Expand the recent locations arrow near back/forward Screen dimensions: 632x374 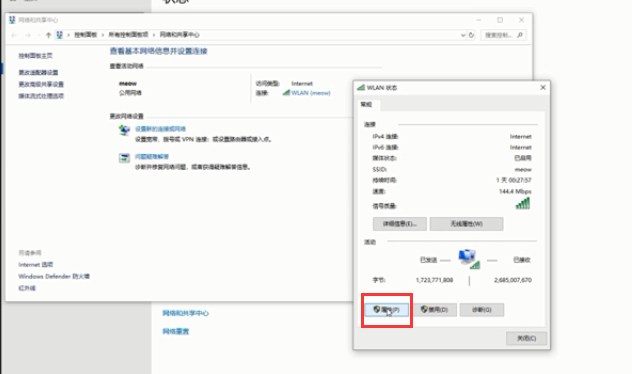point(39,35)
